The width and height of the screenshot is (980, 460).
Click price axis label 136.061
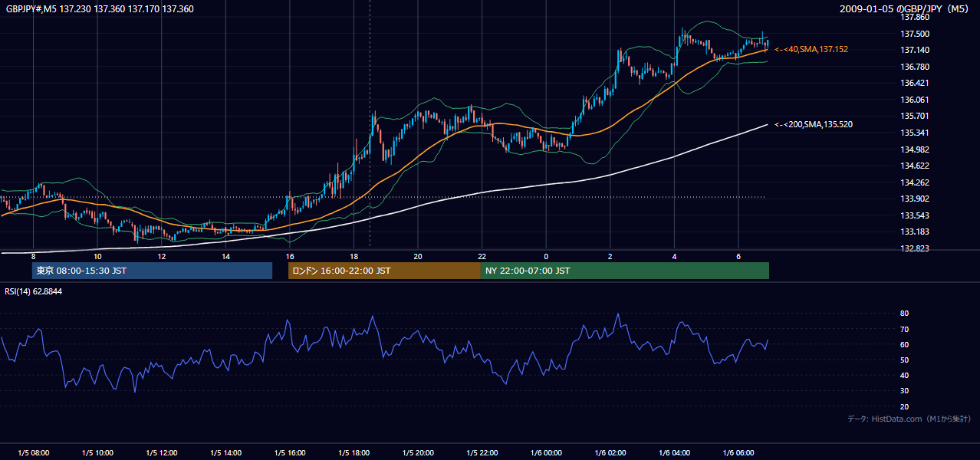pyautogui.click(x=914, y=100)
